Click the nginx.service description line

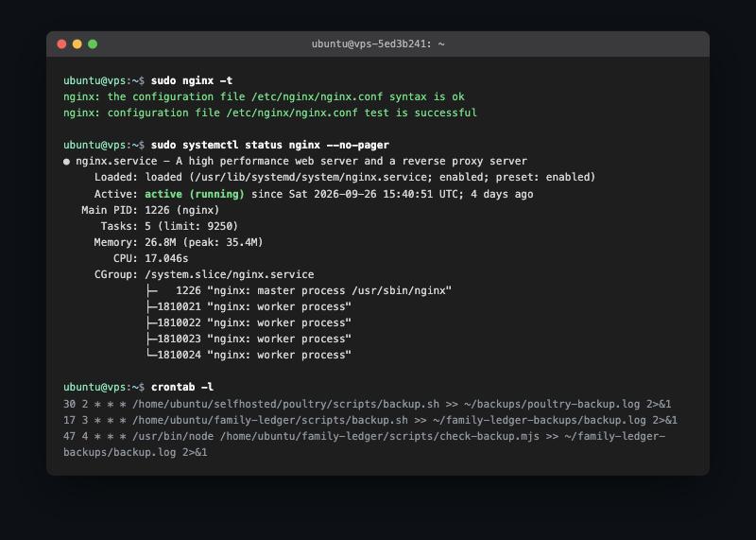301,161
